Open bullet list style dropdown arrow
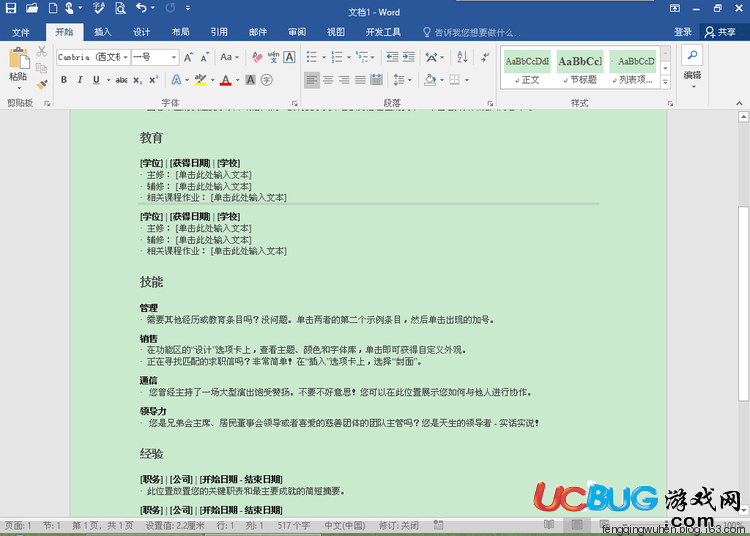Viewport: 750px width, 536px height. coord(324,57)
